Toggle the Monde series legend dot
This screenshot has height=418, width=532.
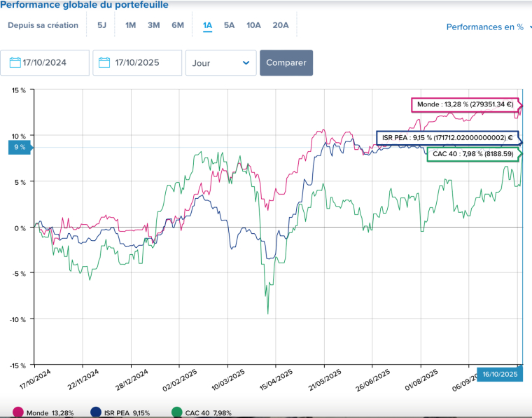click(18, 412)
